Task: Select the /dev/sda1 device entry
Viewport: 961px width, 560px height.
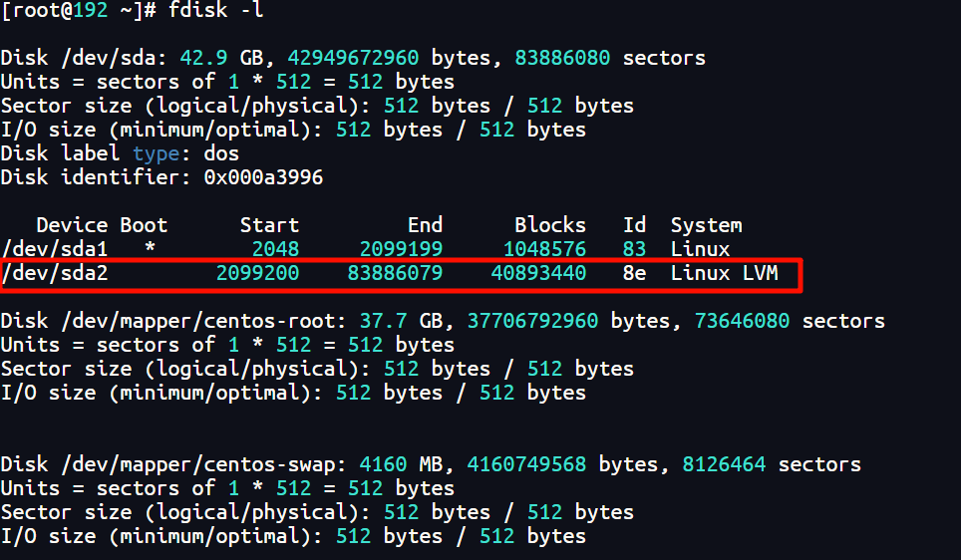Action: point(54,249)
